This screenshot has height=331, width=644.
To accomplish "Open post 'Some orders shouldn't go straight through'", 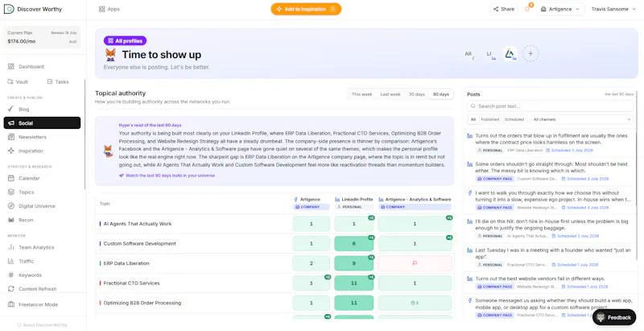I will pos(550,172).
